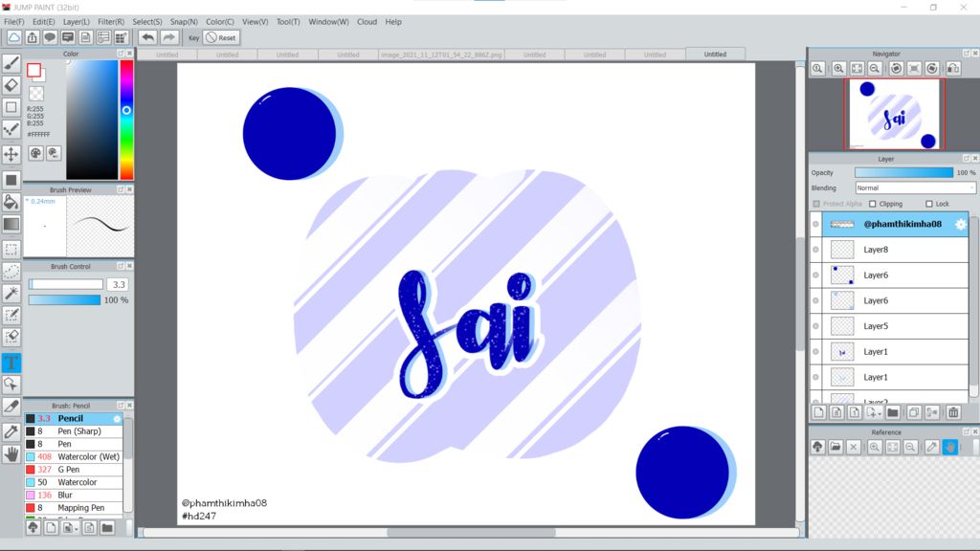Click the Undo arrow button
This screenshot has height=551, width=980.
147,37
